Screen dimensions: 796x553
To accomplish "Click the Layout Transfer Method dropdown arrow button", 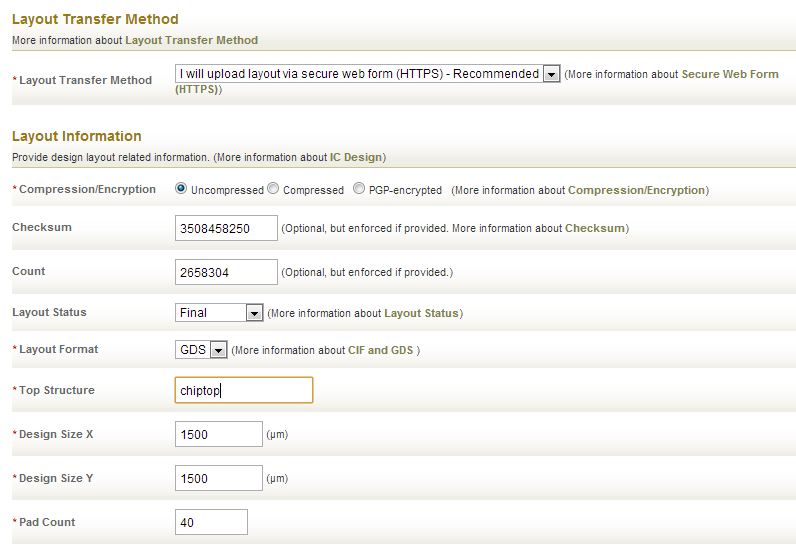I will click(551, 74).
